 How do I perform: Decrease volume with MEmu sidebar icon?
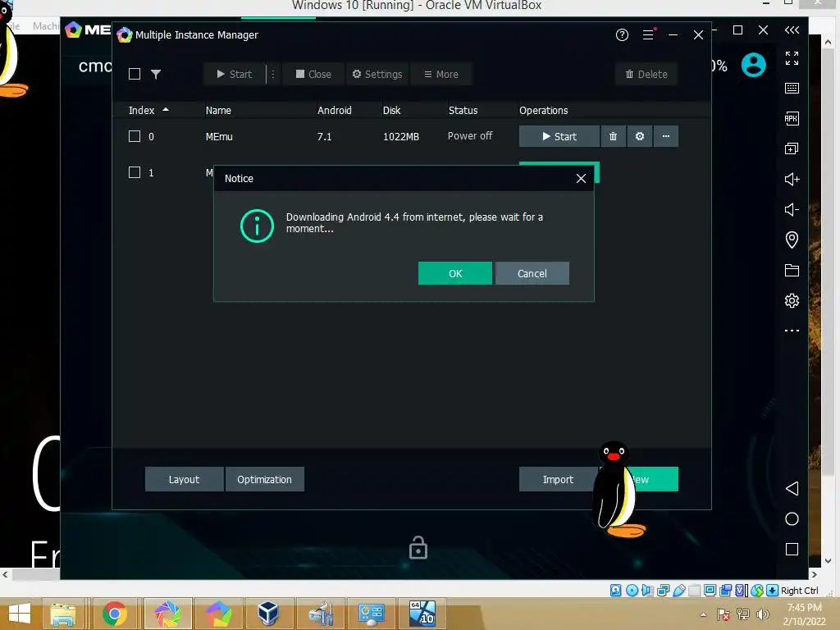[792, 209]
